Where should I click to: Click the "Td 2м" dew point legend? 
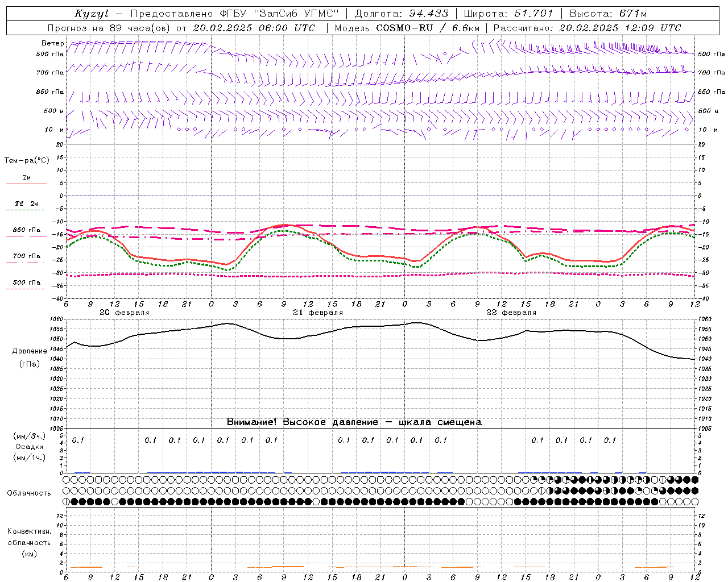26,203
